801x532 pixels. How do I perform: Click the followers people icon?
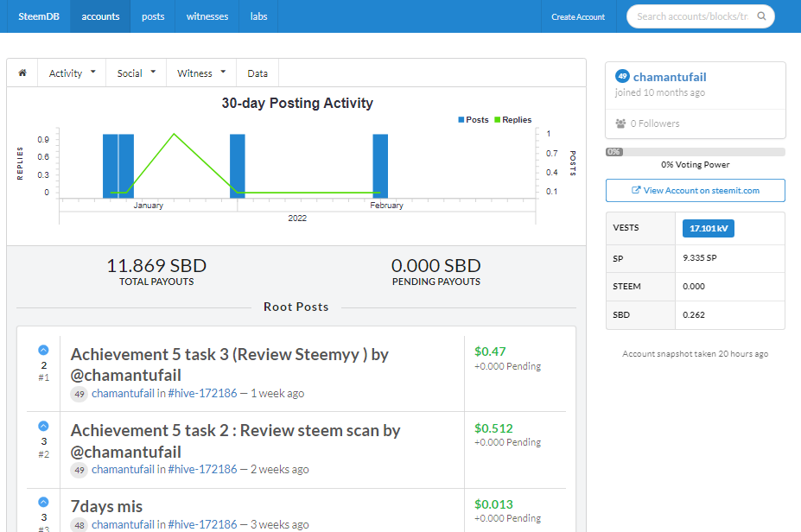pos(620,123)
